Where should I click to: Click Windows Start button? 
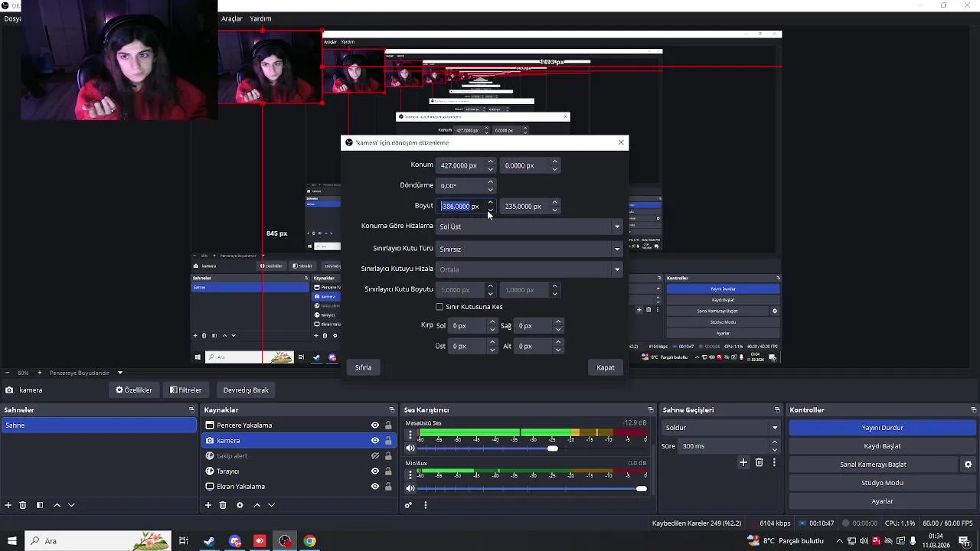(11, 541)
